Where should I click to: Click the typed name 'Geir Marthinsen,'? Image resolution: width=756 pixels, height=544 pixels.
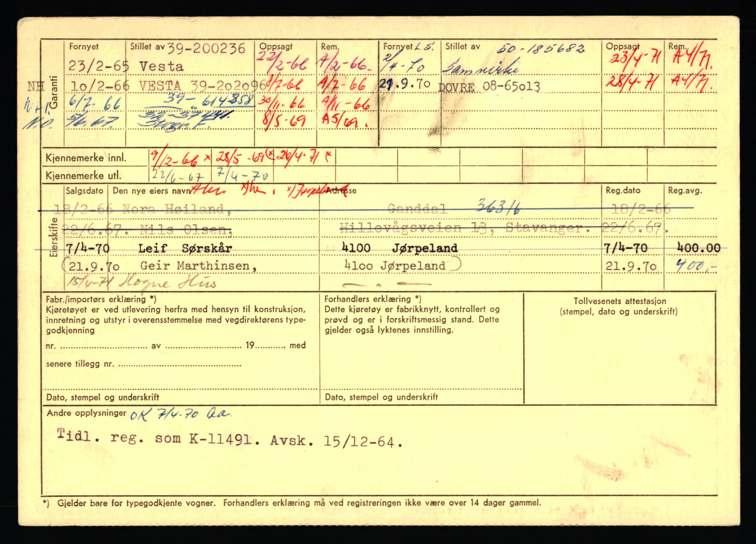point(199,266)
